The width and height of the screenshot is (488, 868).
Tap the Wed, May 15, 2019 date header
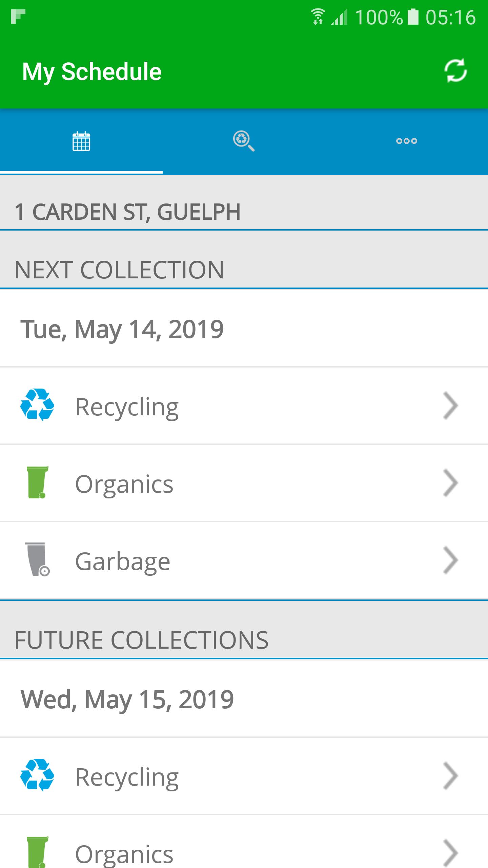127,699
